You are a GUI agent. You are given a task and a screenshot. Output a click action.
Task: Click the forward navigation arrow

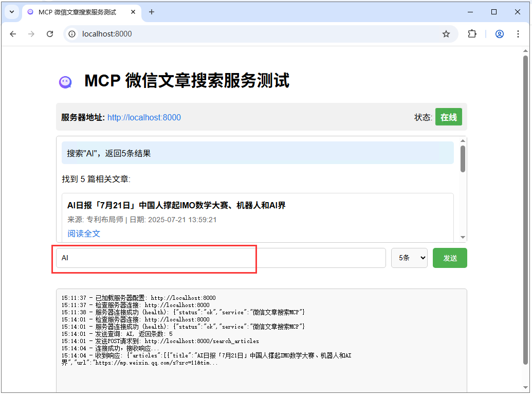coord(31,34)
